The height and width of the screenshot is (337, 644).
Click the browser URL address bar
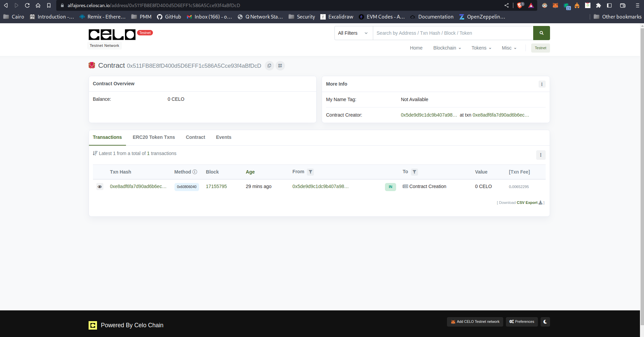tap(280, 5)
